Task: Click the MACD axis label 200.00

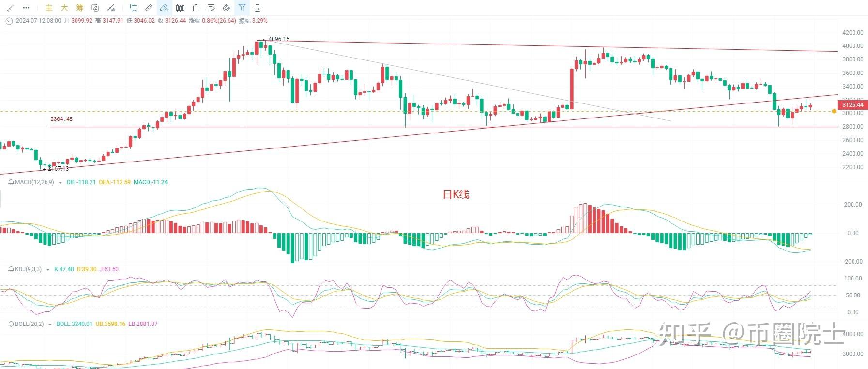Action: (x=853, y=205)
